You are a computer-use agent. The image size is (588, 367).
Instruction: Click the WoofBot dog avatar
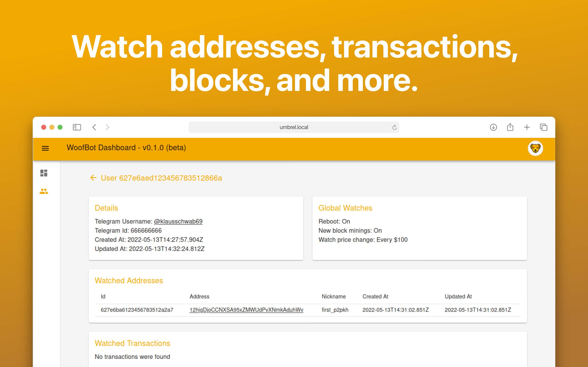point(535,148)
